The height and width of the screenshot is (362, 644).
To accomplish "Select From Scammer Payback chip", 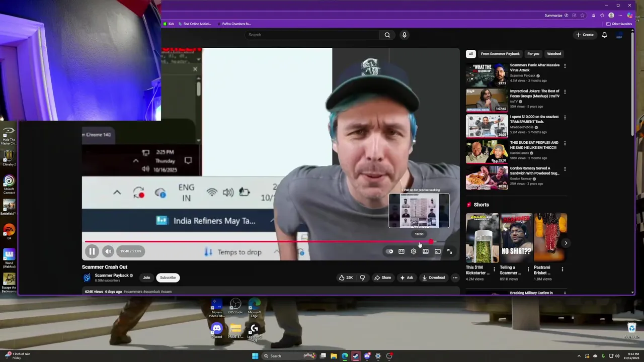I will pos(500,54).
